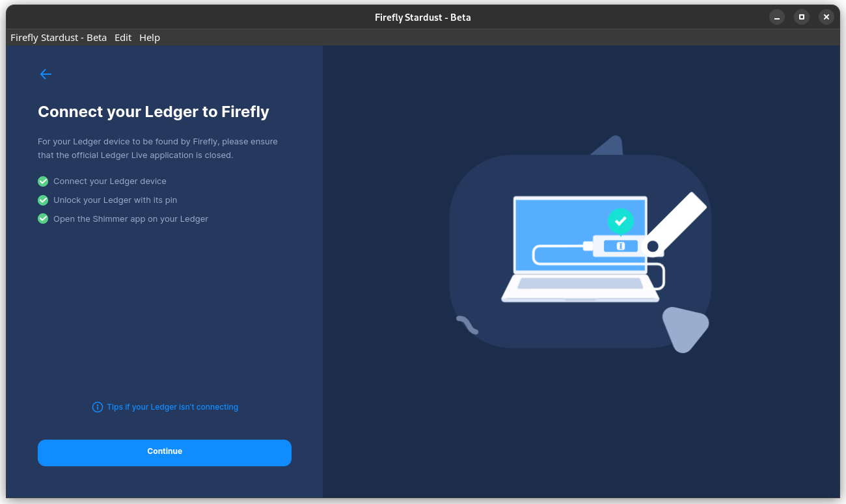Open the Edit menu
The width and height of the screenshot is (846, 504).
pos(123,37)
